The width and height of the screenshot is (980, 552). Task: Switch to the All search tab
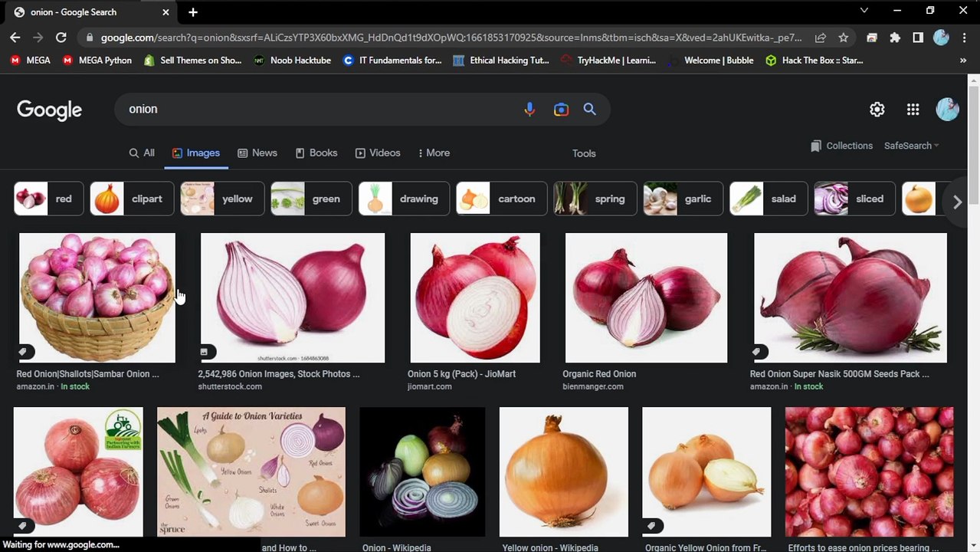pos(142,153)
